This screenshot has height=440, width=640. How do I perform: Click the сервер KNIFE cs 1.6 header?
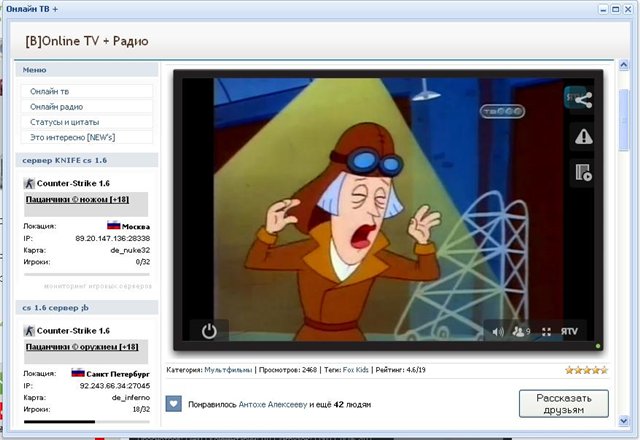click(x=87, y=160)
